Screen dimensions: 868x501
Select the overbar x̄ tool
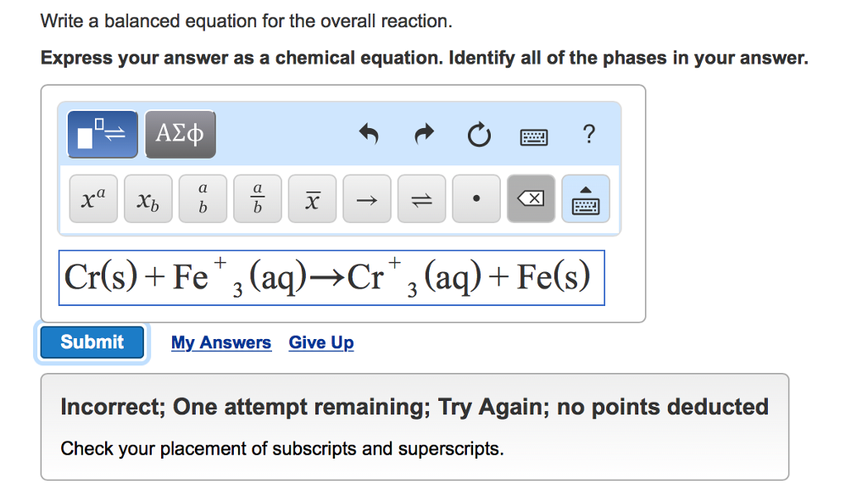312,198
